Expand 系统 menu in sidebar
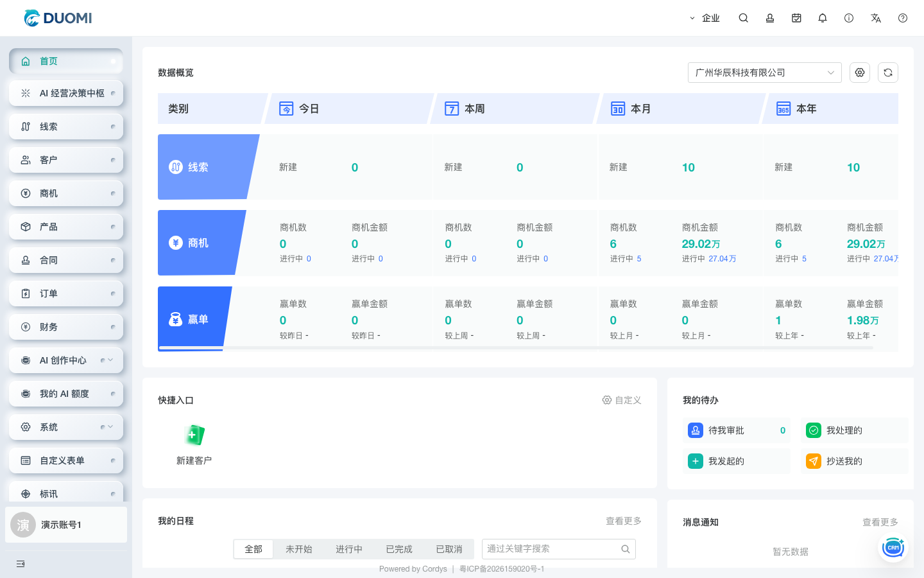Viewport: 924px width, 578px height. (x=66, y=427)
